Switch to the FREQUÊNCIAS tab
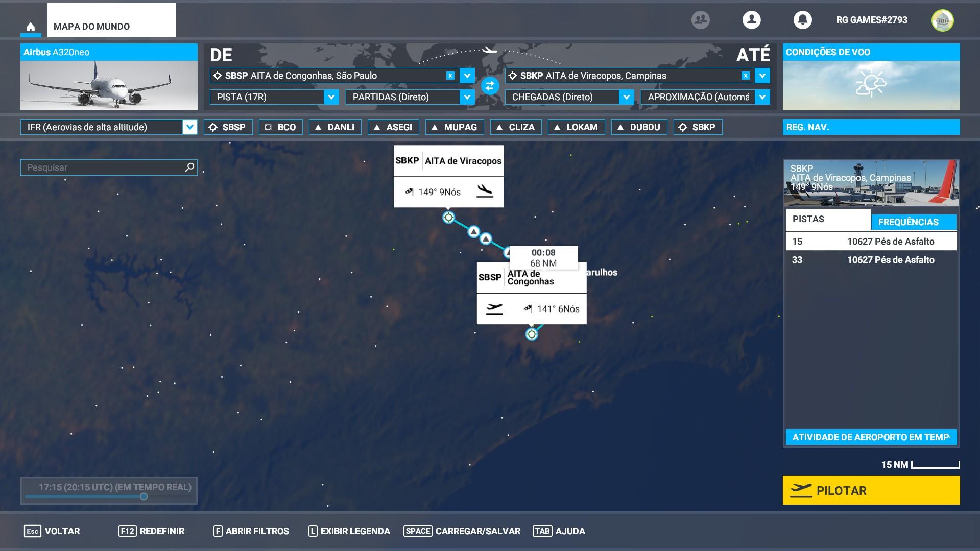This screenshot has width=980, height=551. 913,222
